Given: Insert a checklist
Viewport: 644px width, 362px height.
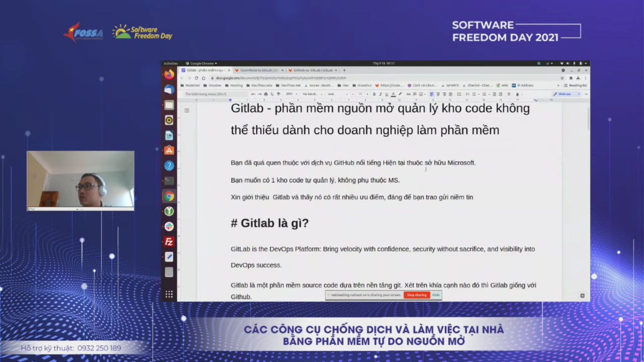Looking at the screenshot, I should [x=468, y=94].
